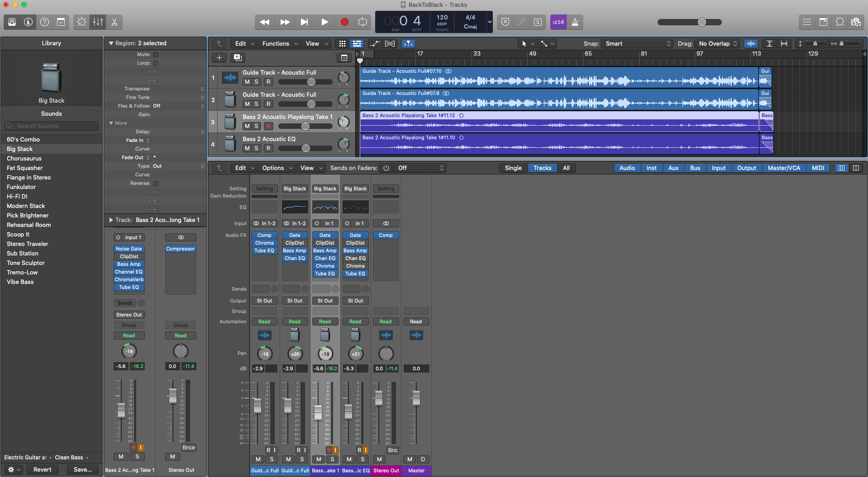The width and height of the screenshot is (868, 477).
Task: Open Quick Help question mark button
Action: 45,22
